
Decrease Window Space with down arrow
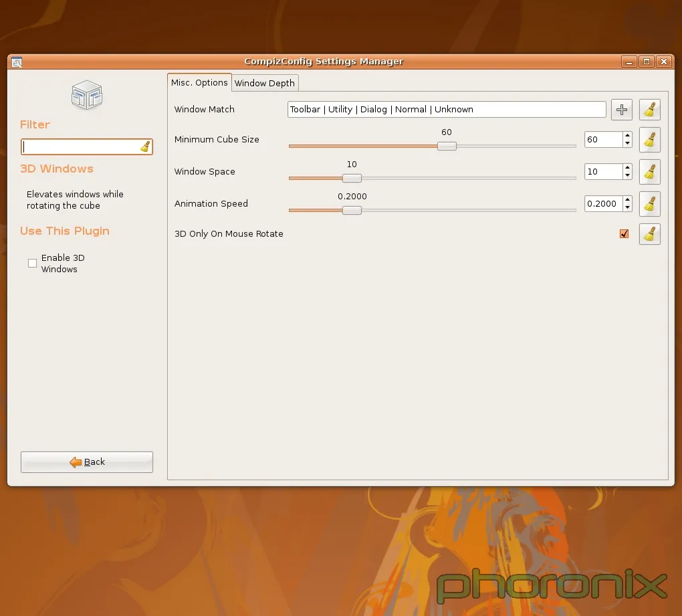[627, 176]
